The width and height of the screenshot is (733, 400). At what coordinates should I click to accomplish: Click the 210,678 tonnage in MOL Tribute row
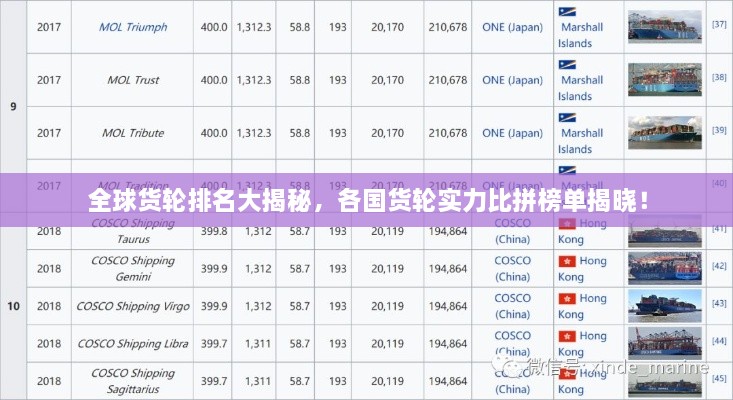tap(448, 133)
